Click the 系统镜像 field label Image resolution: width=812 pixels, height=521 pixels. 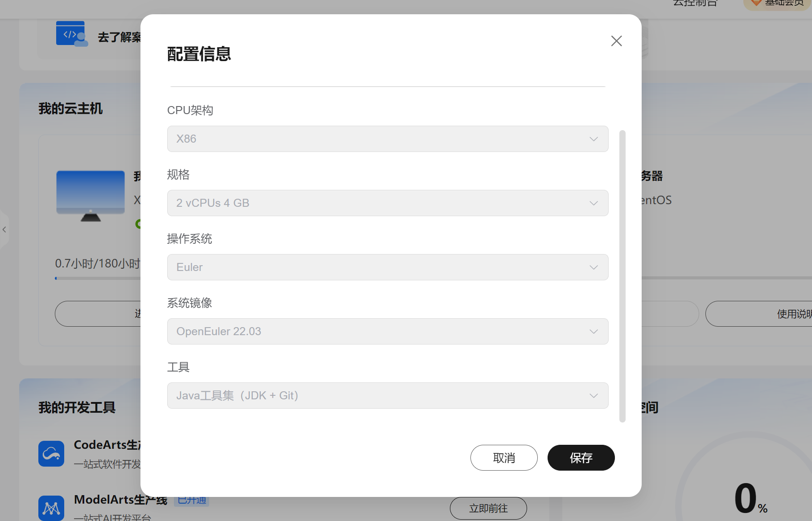[x=190, y=303]
